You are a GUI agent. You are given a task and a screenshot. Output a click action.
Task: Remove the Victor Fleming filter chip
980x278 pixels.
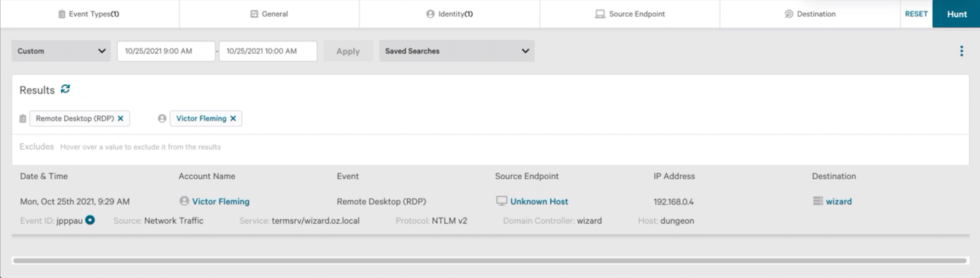(x=233, y=119)
